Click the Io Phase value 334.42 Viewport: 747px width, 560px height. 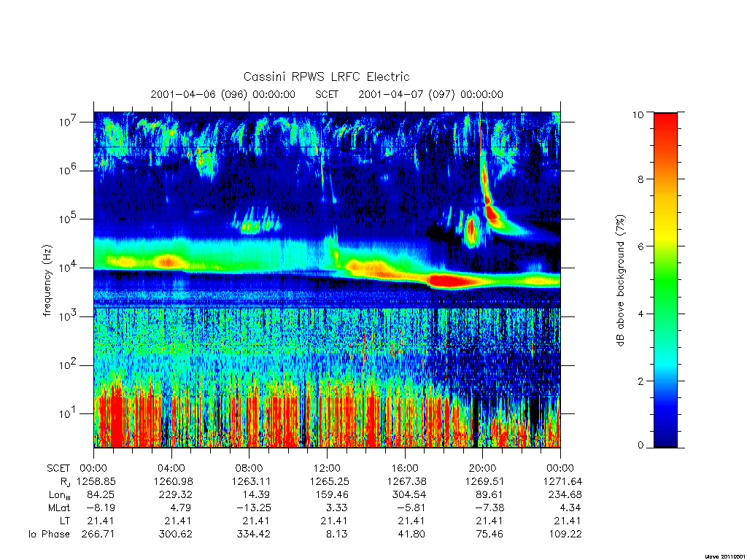coord(253,534)
